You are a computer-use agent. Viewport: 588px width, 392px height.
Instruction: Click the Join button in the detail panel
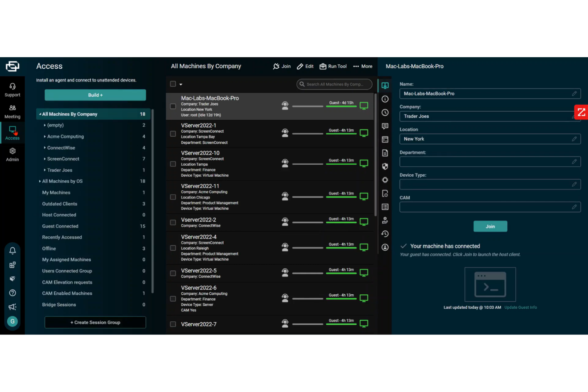click(490, 226)
